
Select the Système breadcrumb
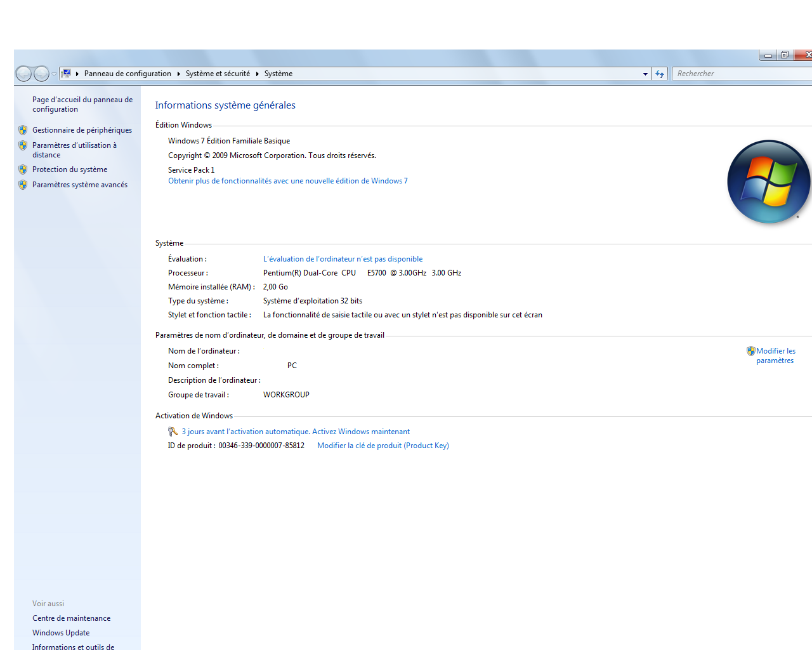278,74
